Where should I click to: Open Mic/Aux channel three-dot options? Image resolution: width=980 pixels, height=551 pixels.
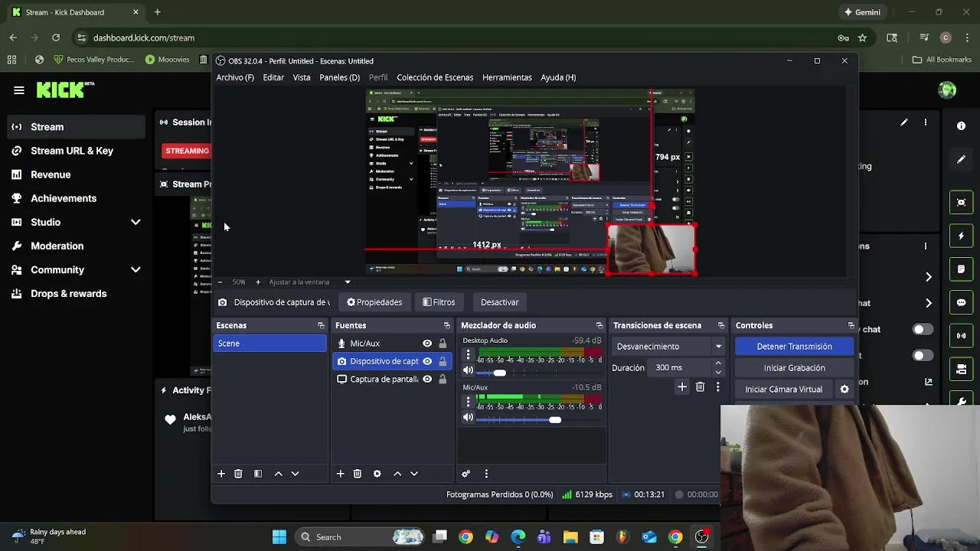(468, 403)
